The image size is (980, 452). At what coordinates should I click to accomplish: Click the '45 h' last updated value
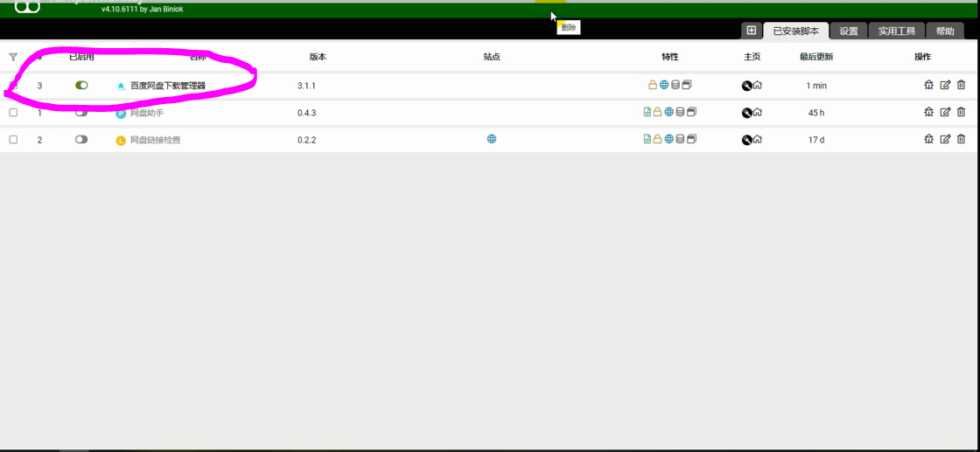click(816, 113)
